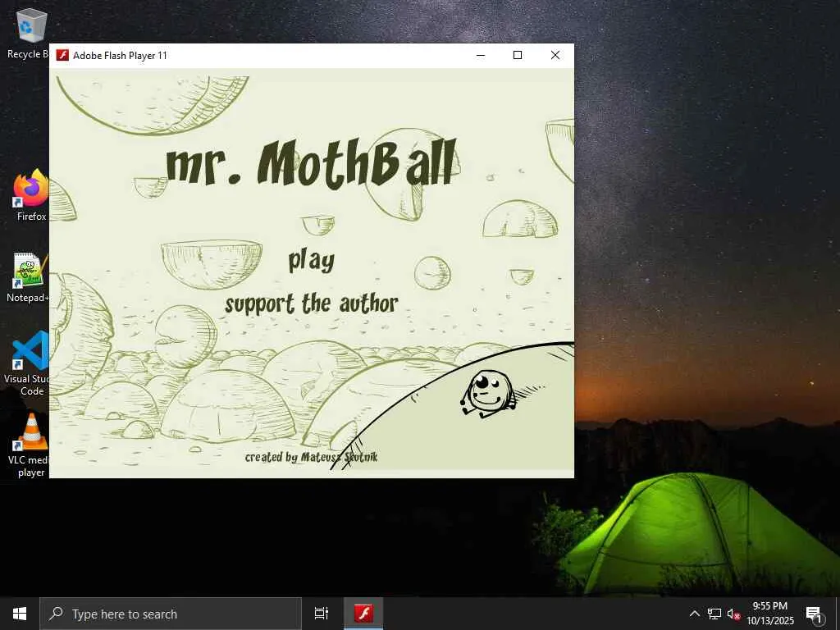Close the Adobe Flash Player window
The image size is (840, 630).
(555, 55)
